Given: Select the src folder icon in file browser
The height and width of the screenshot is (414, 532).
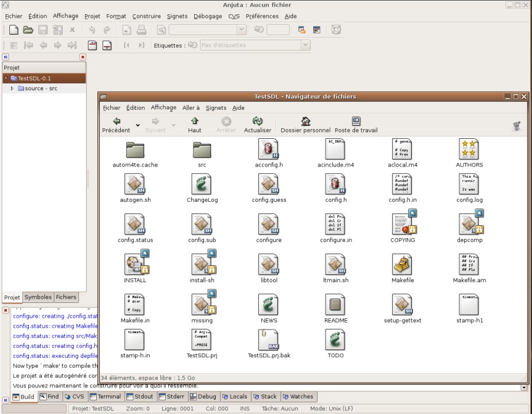Looking at the screenshot, I should click(202, 150).
